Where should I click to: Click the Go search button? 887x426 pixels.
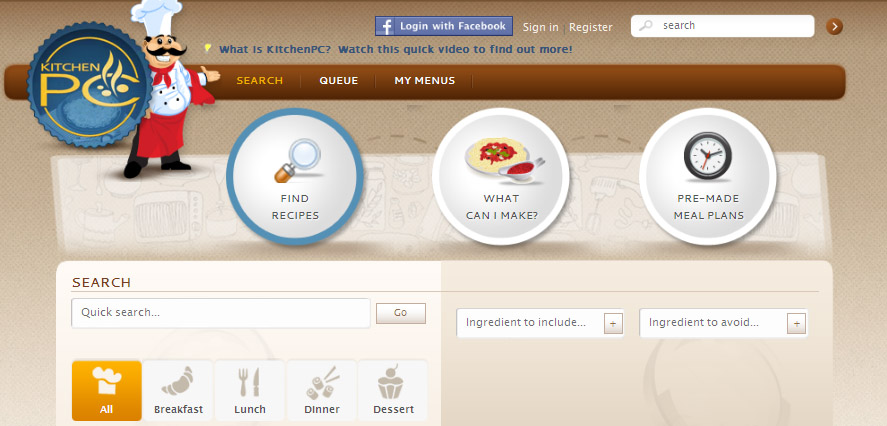401,313
